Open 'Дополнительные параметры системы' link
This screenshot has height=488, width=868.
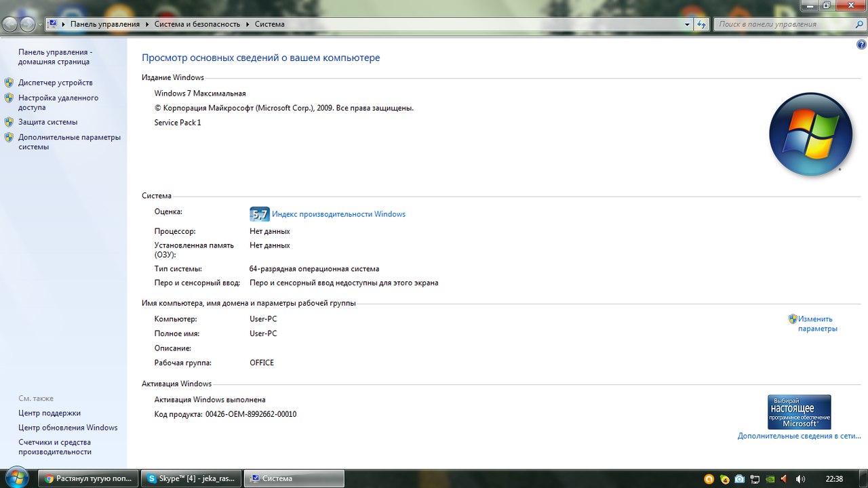tap(69, 142)
